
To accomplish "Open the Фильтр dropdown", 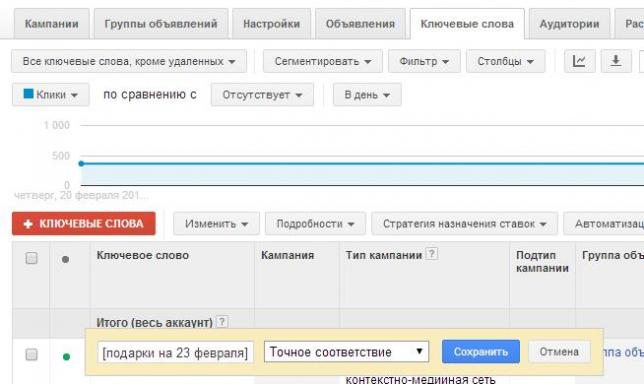I will pyautogui.click(x=424, y=62).
